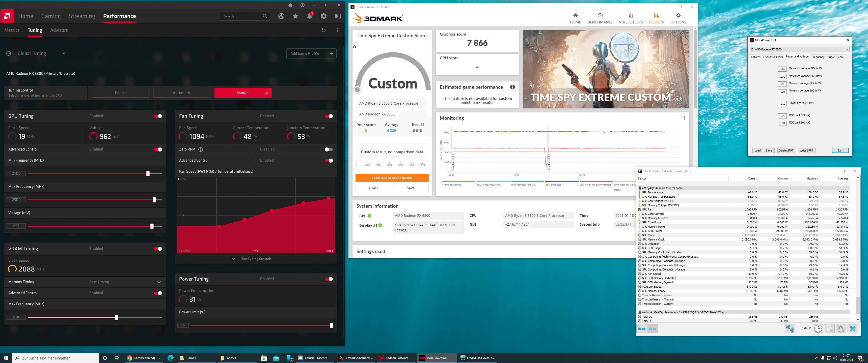Click Write SPPT in MorePowerTool
The width and height of the screenshot is (868, 363).
coord(806,150)
